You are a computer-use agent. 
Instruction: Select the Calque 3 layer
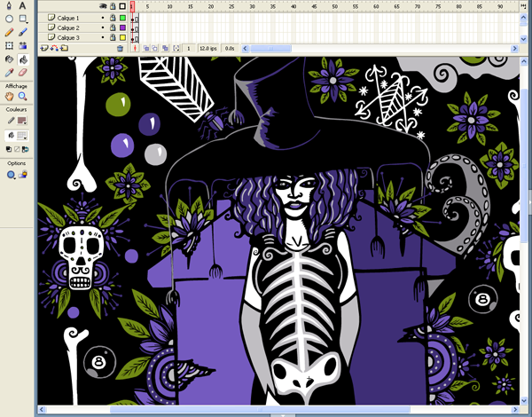(x=66, y=38)
